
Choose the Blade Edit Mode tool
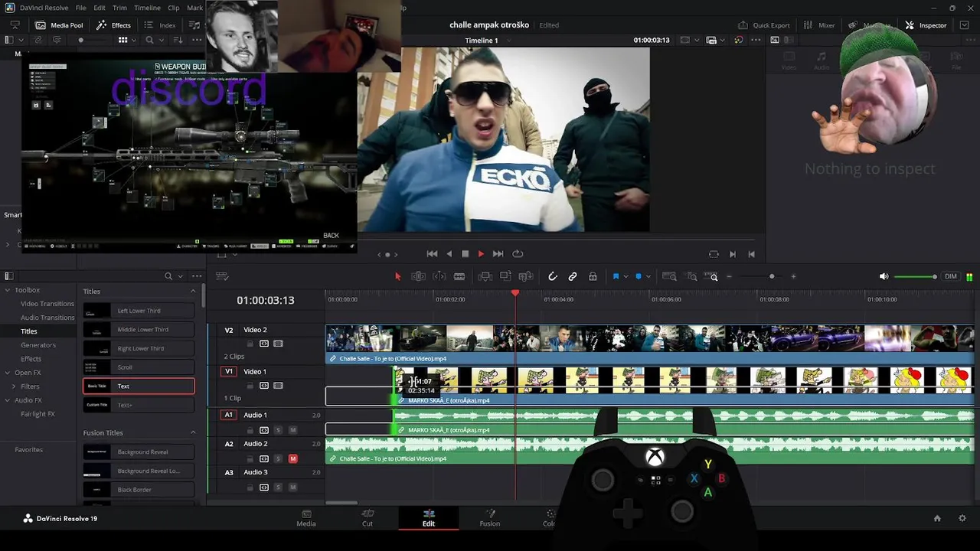459,276
